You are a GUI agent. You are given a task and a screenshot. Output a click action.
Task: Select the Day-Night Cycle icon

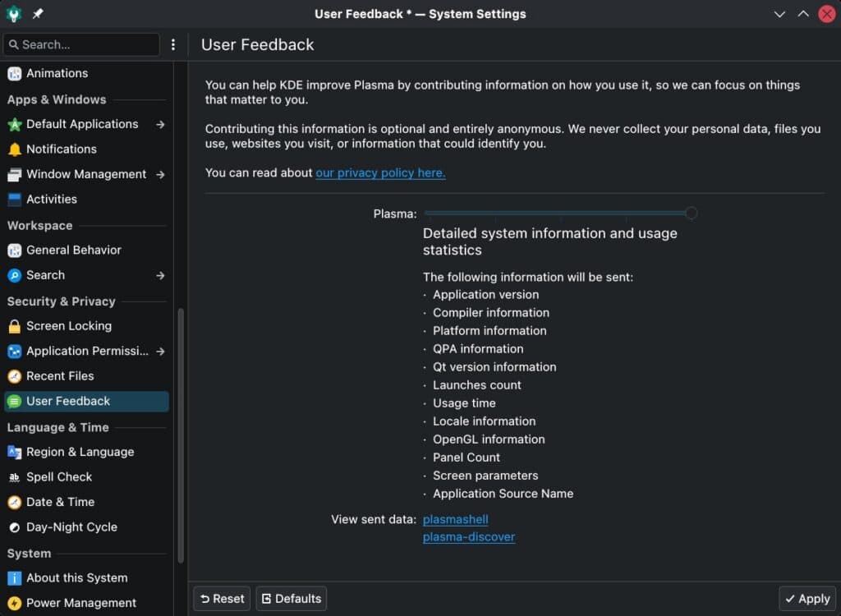tap(15, 526)
